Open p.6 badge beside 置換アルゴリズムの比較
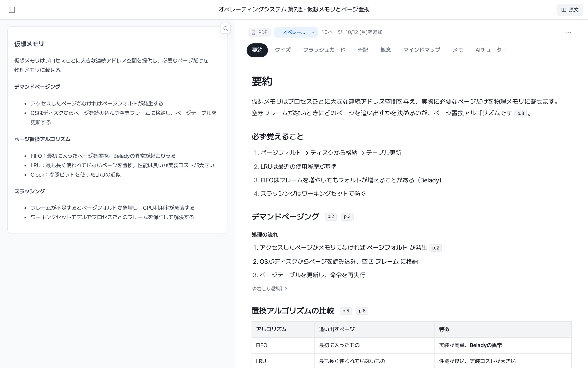Image resolution: width=588 pixels, height=368 pixels. (362, 311)
